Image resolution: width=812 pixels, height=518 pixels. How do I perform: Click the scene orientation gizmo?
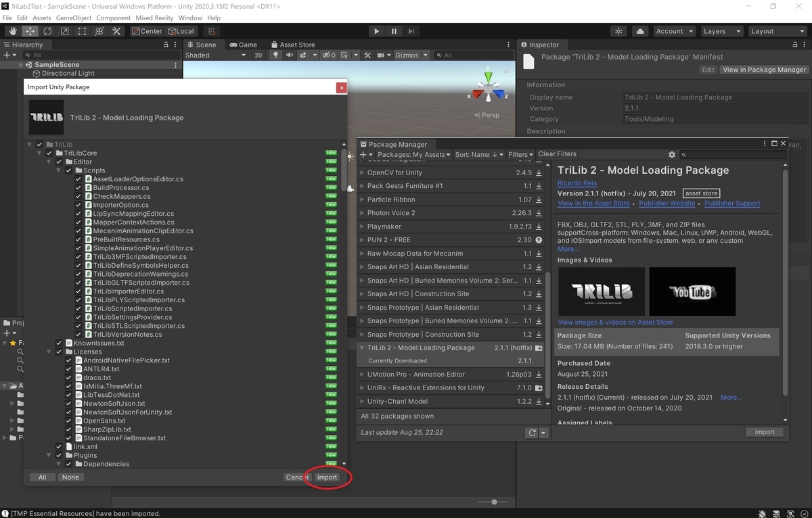(487, 88)
